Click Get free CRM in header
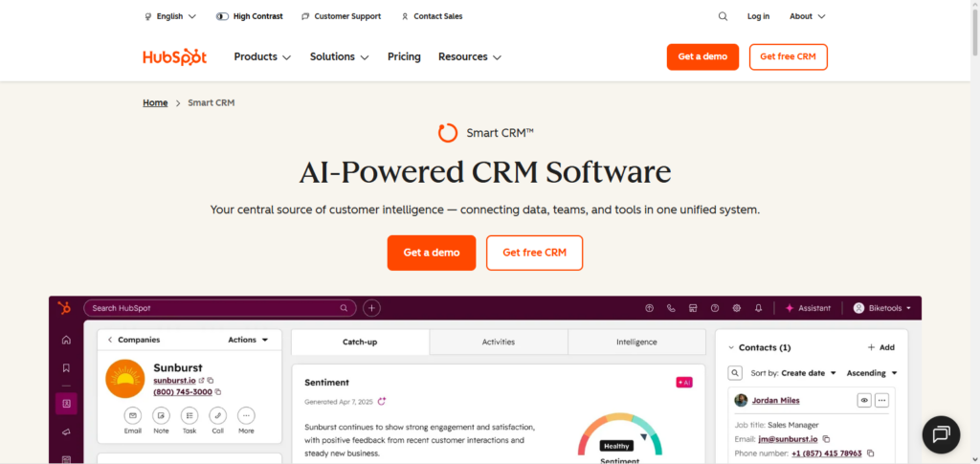 [x=789, y=56]
